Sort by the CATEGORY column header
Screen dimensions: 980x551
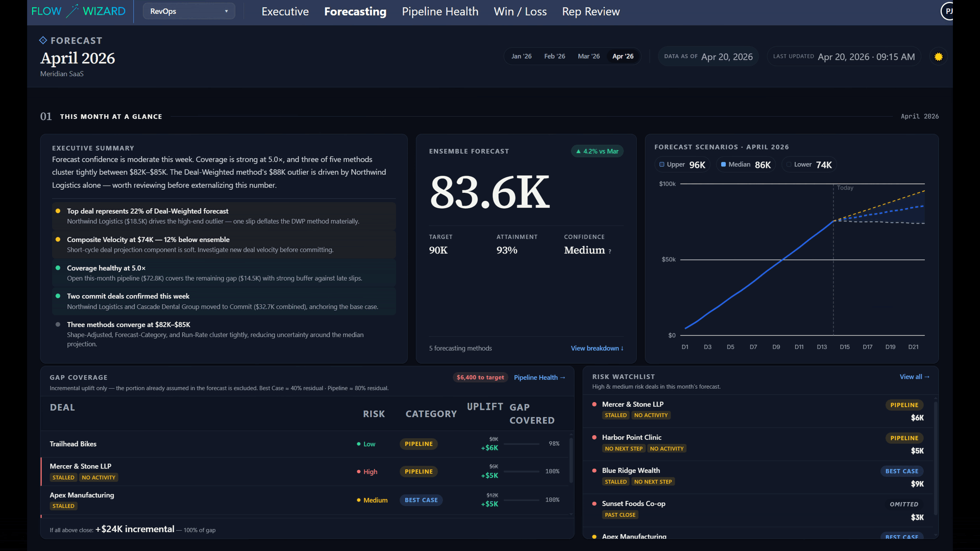pos(431,414)
